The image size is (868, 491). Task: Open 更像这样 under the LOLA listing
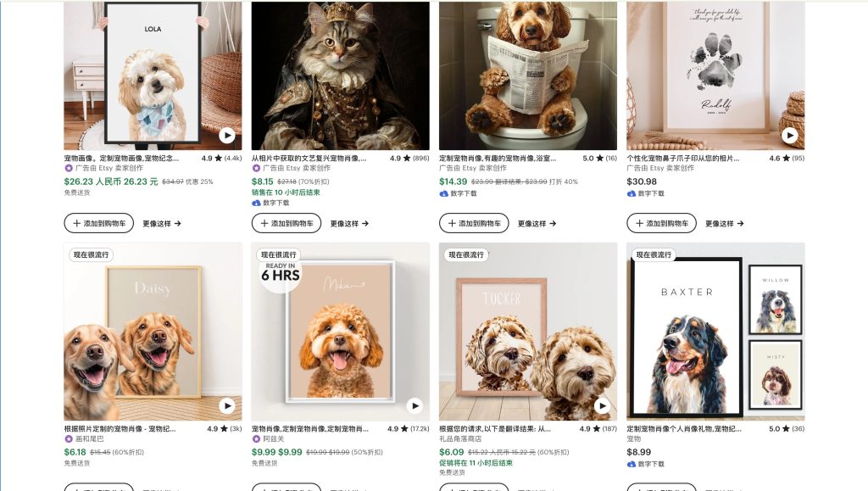161,224
